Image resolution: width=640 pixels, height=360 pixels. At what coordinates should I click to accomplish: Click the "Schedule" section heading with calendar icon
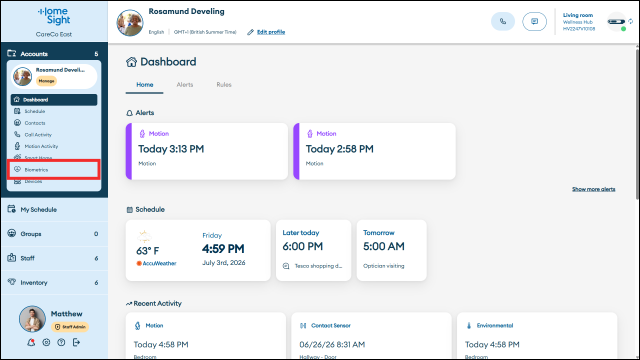(145, 209)
